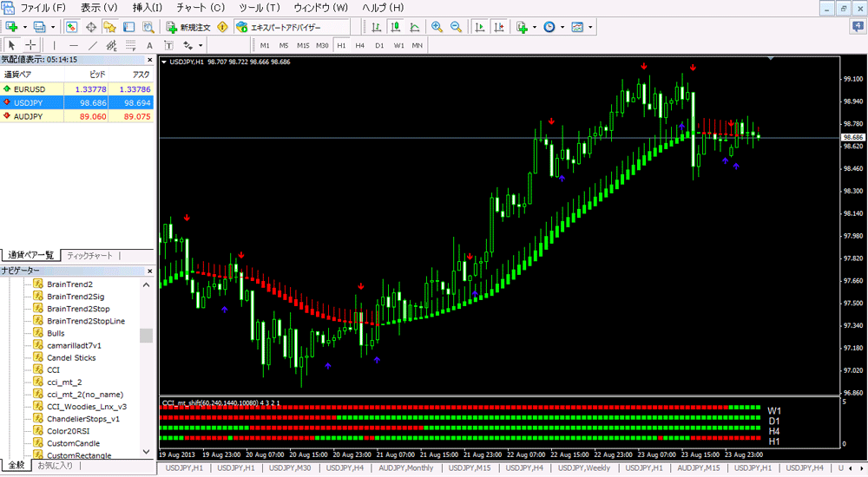The image size is (868, 477).
Task: Click navigator scrollbar down arrow
Action: pyautogui.click(x=146, y=452)
